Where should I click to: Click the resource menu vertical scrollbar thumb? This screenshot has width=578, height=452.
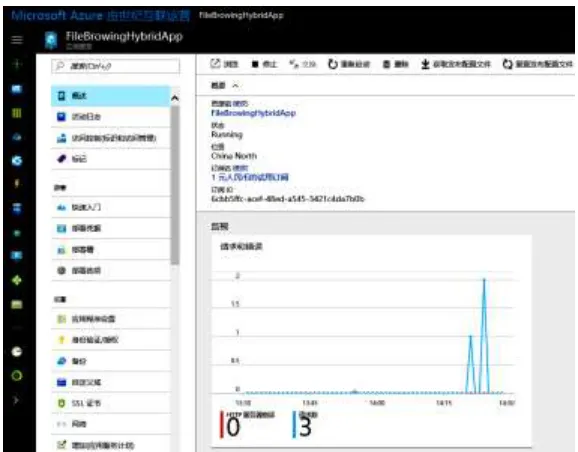point(175,184)
